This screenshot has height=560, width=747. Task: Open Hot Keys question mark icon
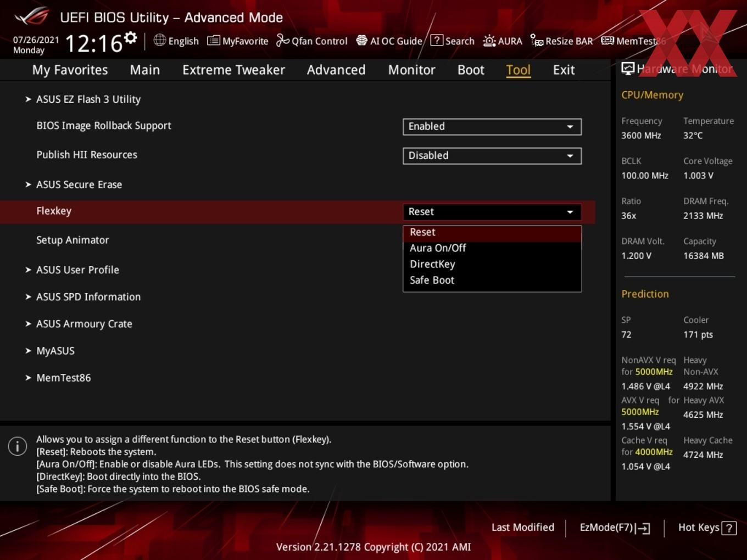729,528
